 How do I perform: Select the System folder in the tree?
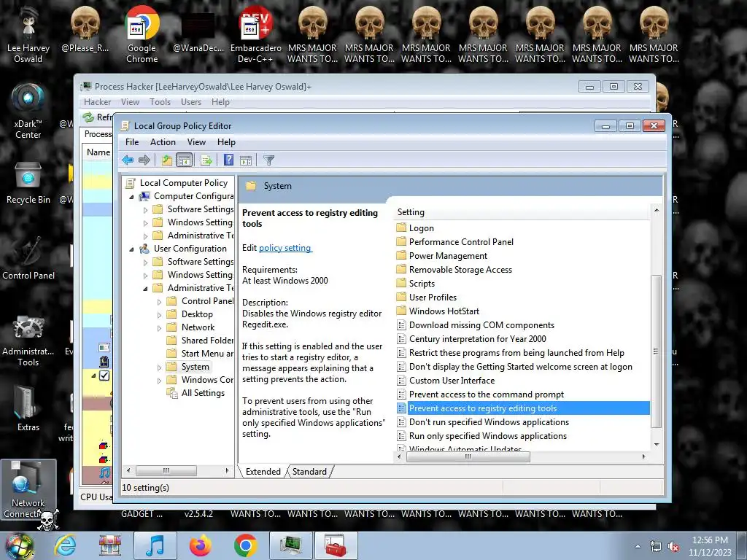tap(196, 367)
